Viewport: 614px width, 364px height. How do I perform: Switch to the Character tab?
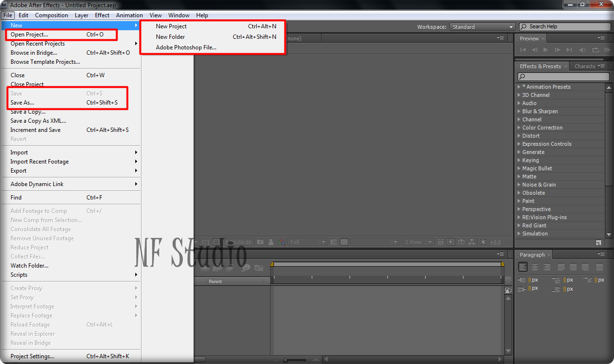tap(585, 66)
